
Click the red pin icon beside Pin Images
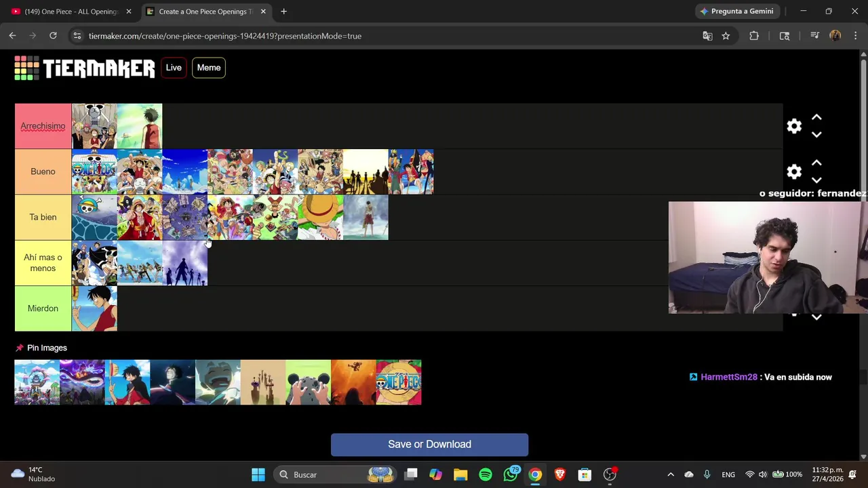(20, 348)
